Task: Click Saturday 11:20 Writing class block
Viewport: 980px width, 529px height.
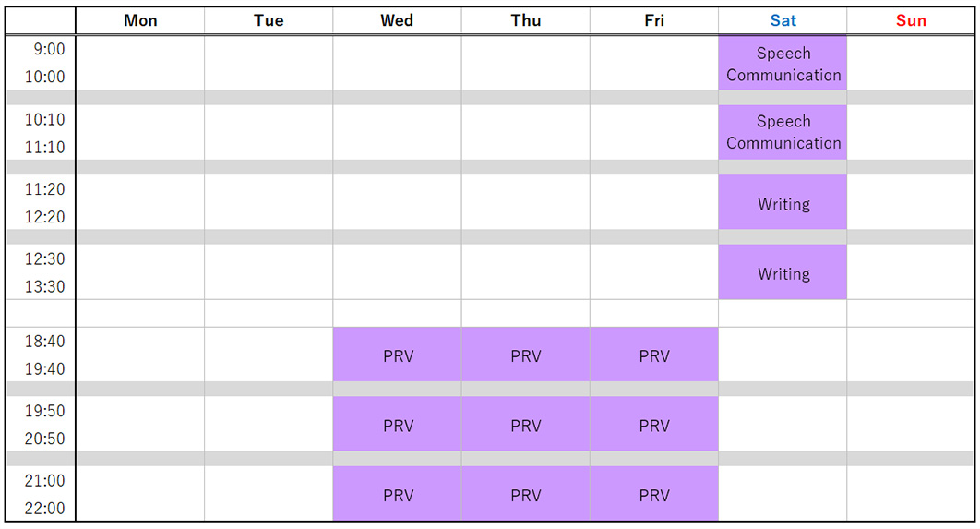Action: click(783, 203)
